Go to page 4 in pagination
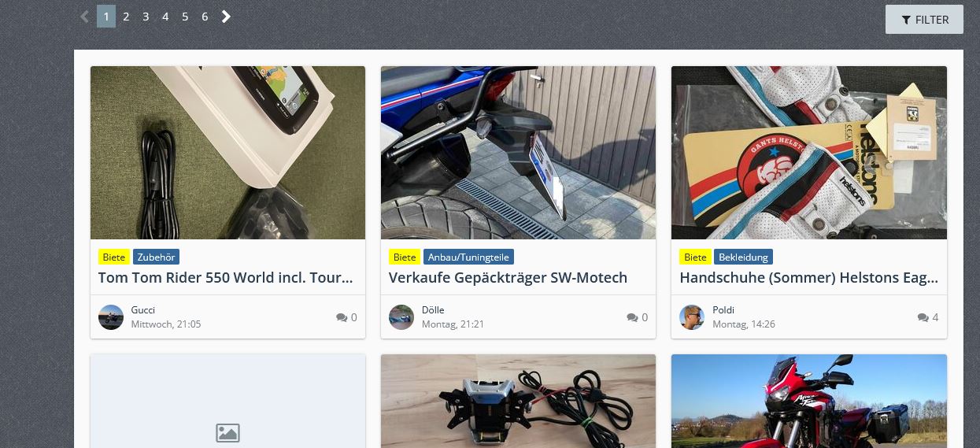 pos(165,17)
